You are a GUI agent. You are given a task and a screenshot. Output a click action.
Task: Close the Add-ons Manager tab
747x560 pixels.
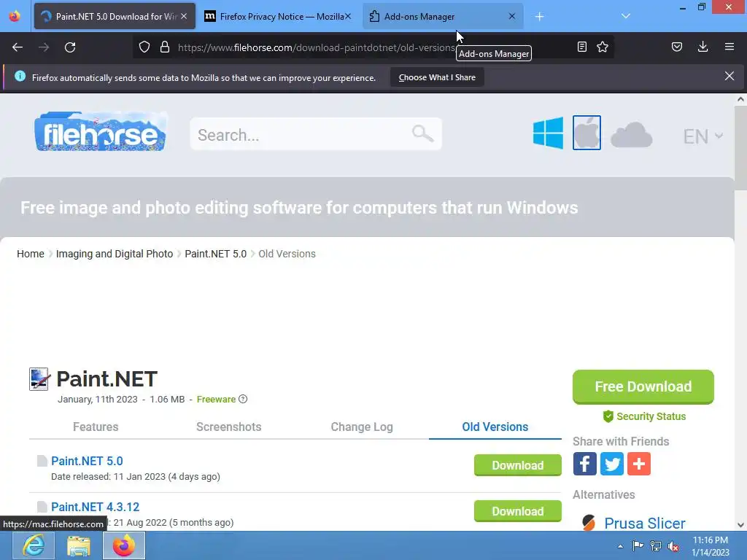[511, 16]
